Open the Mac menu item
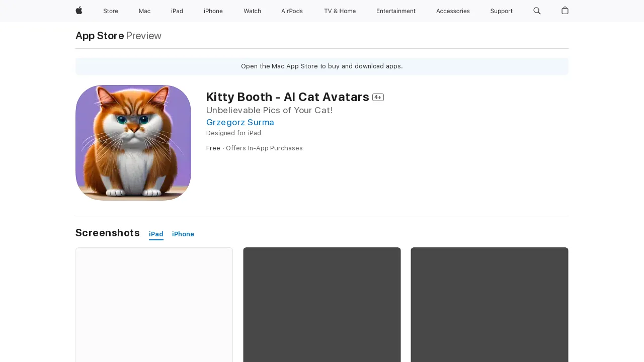Viewport: 644px width, 362px height. coord(144,11)
